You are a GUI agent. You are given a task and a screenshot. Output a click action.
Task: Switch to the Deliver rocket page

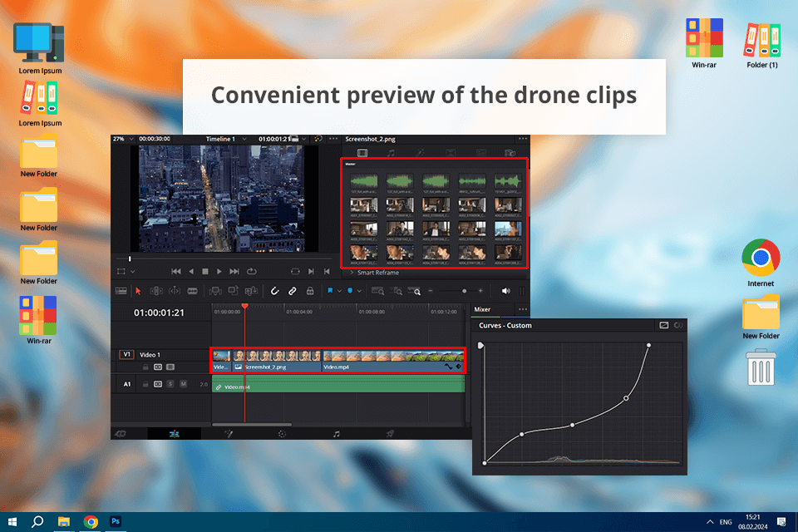(x=390, y=434)
